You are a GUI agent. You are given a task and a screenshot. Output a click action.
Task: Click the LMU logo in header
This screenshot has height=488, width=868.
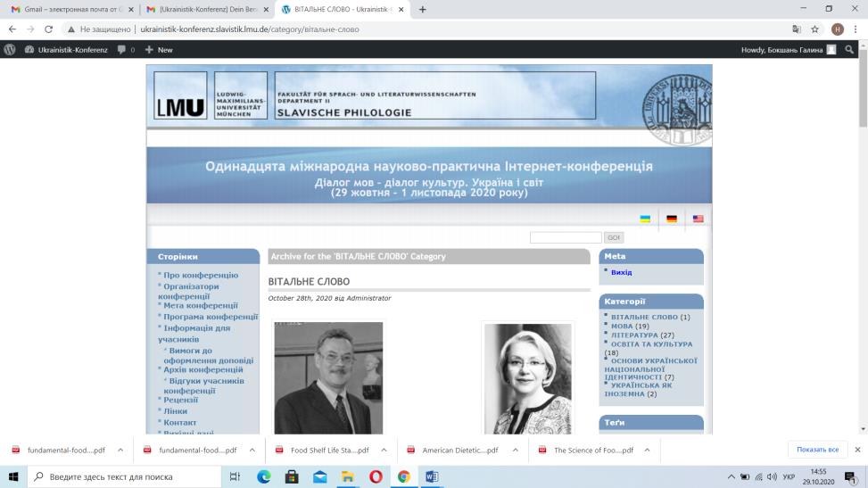pos(180,95)
